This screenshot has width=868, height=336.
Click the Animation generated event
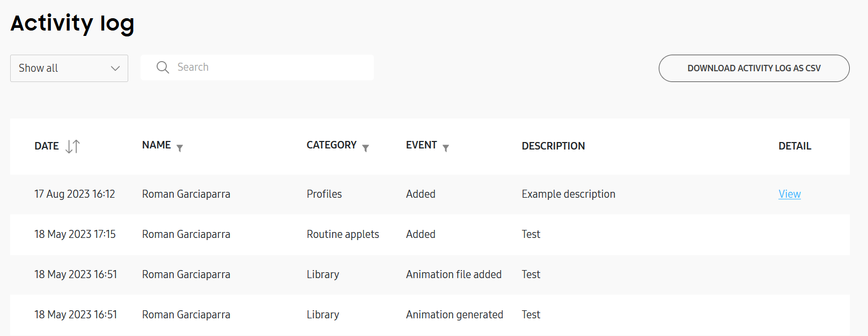454,315
